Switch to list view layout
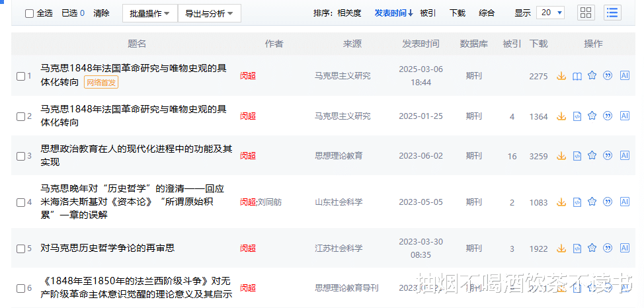 coord(612,13)
